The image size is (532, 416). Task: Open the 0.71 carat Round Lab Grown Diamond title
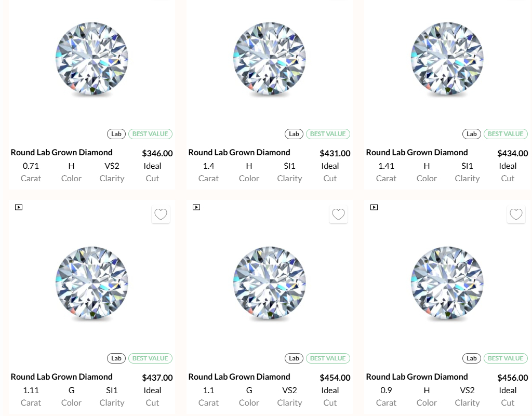[x=61, y=153]
